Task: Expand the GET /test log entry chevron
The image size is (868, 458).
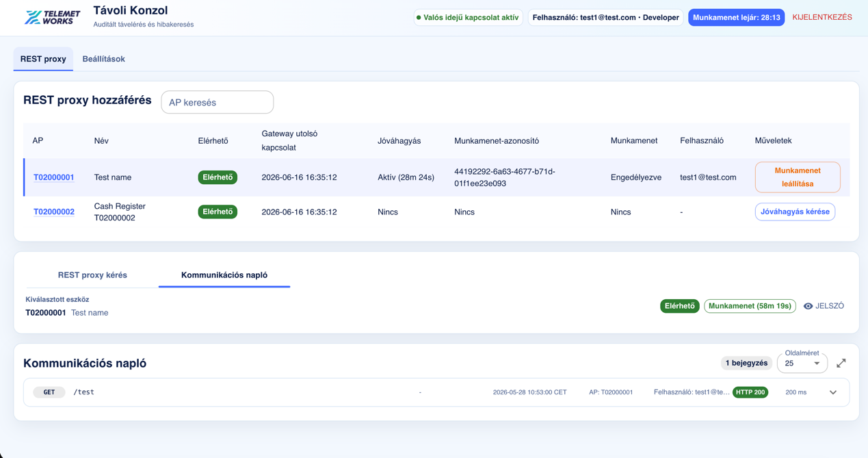Action: 833,392
